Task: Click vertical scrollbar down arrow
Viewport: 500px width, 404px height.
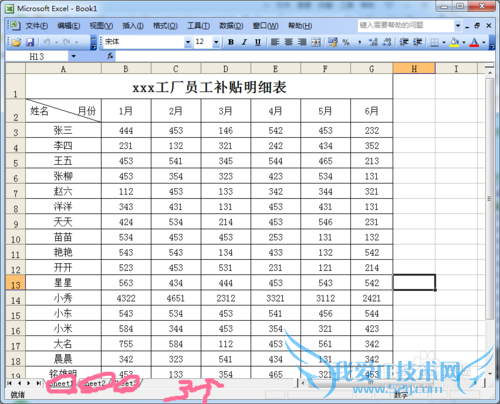Action: 489,374
